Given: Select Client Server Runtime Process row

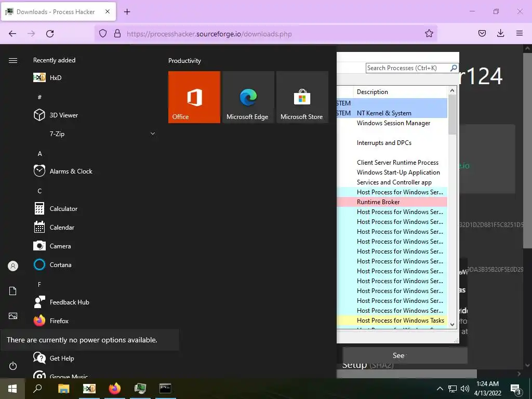Looking at the screenshot, I should pos(392,162).
